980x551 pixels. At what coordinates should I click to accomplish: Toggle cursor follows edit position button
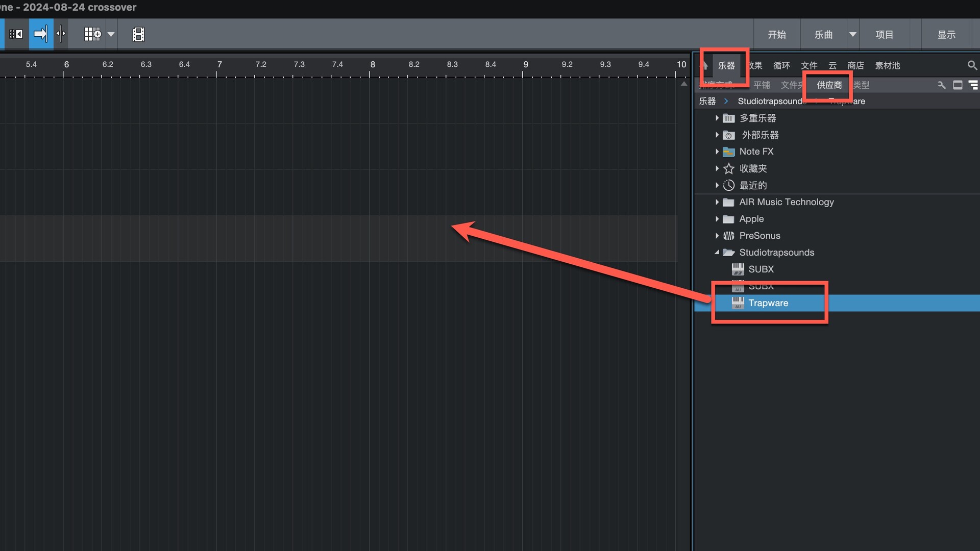(61, 34)
